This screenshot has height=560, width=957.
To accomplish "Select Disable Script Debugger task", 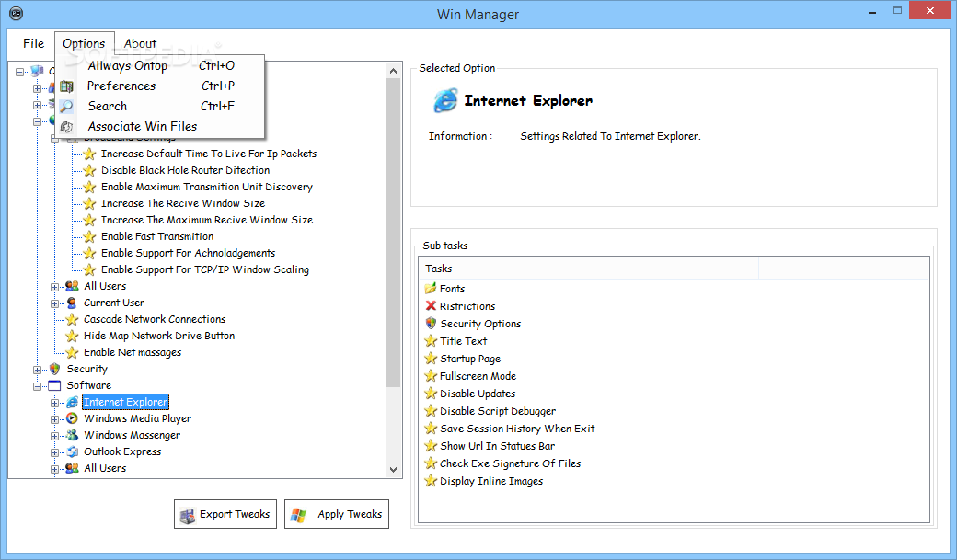I will coord(498,410).
